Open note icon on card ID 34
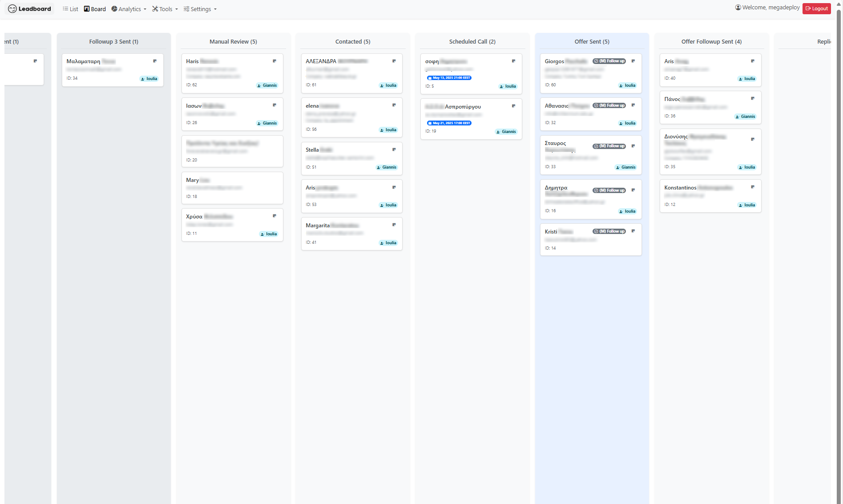 tap(155, 61)
